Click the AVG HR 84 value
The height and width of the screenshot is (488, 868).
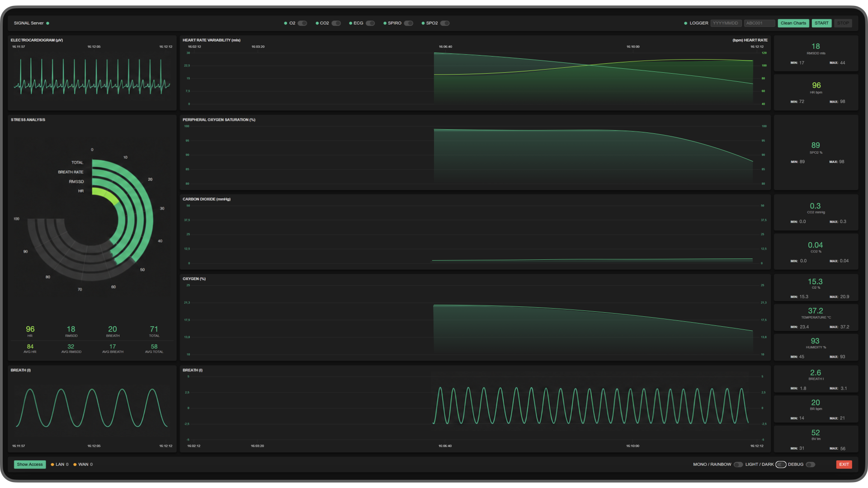click(30, 347)
